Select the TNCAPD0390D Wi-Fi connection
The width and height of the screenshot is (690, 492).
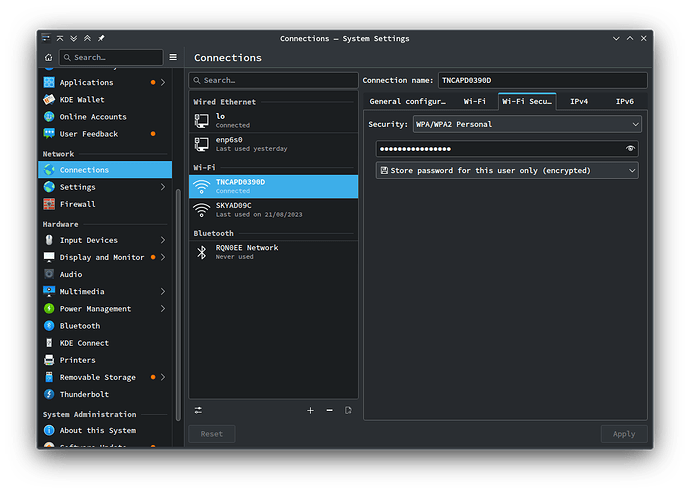(274, 187)
